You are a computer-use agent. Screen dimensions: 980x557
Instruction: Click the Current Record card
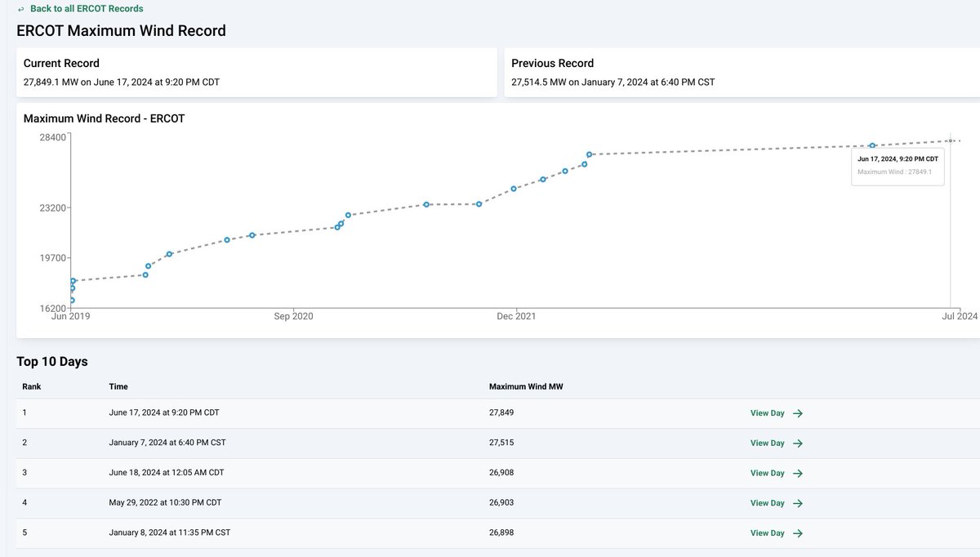[256, 72]
